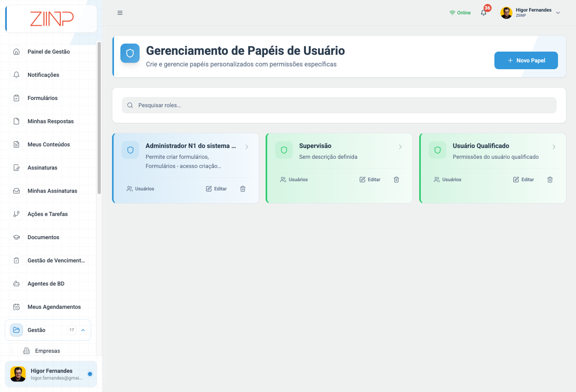Click the Formulários clipboard icon
Viewport: 576px width, 392px height.
point(16,98)
